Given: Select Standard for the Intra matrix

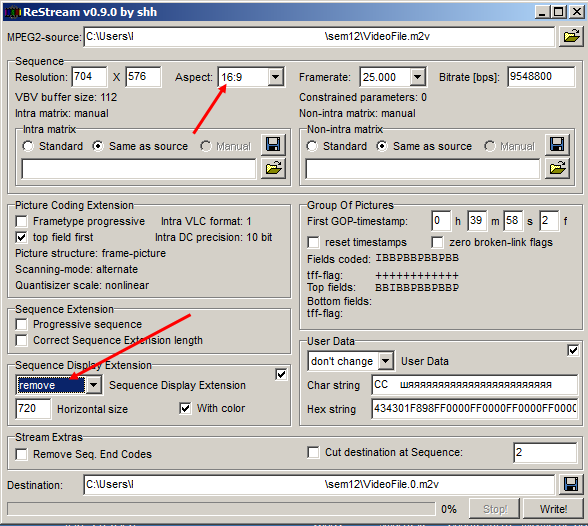Looking at the screenshot, I should coord(28,146).
